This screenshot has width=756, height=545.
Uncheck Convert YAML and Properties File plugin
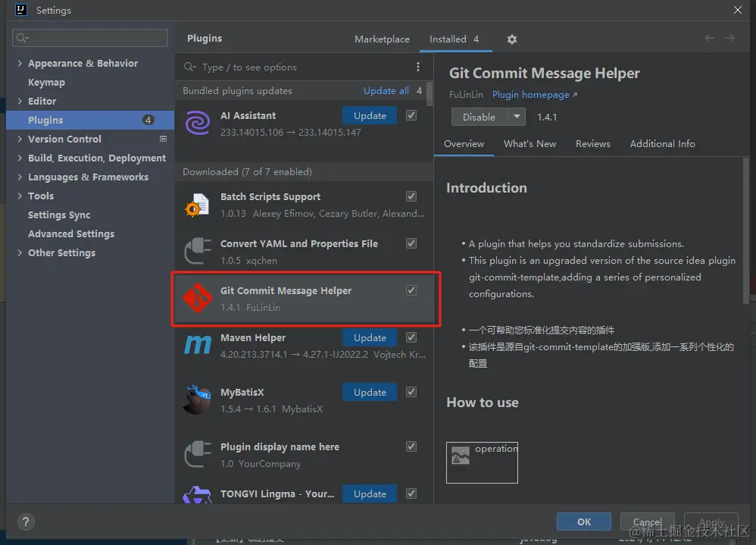tap(411, 243)
